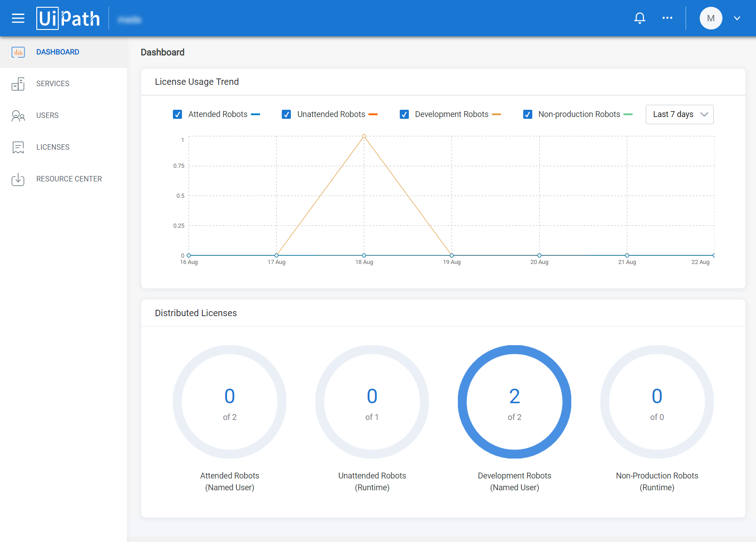The width and height of the screenshot is (756, 542).
Task: Click the M user avatar
Action: [711, 18]
